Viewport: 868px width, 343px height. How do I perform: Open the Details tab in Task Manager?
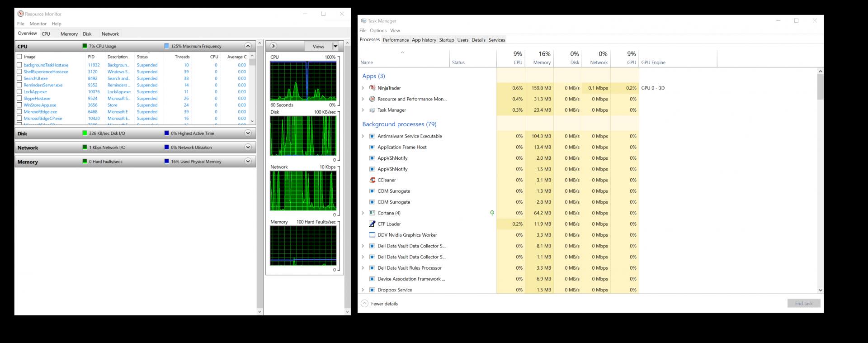coord(478,40)
